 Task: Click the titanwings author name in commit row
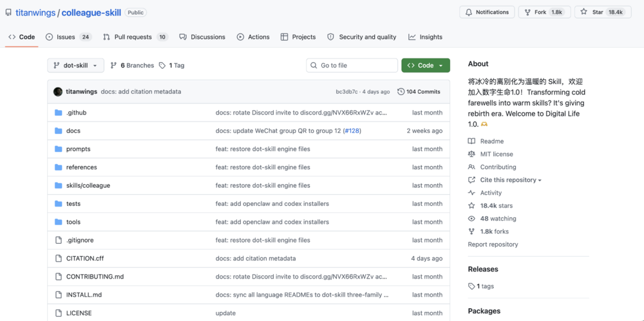(81, 91)
